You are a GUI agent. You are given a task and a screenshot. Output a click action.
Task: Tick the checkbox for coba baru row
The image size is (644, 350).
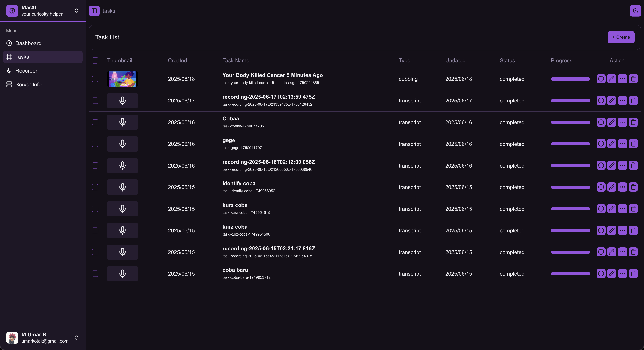(95, 274)
